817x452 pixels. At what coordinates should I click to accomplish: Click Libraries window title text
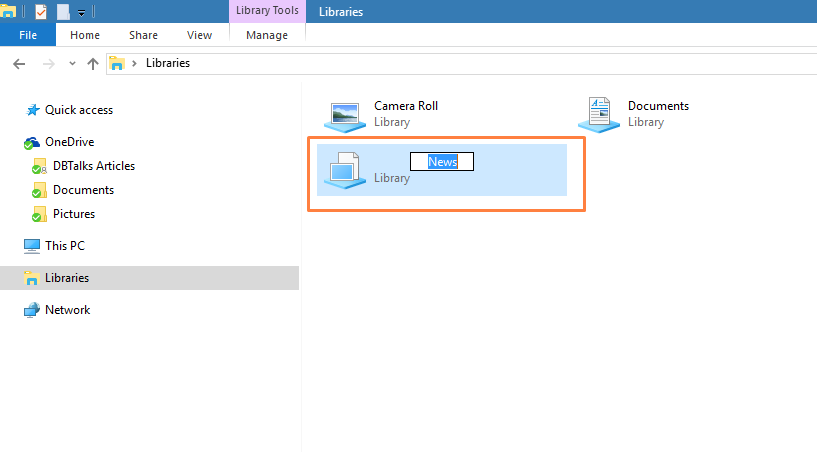(341, 11)
